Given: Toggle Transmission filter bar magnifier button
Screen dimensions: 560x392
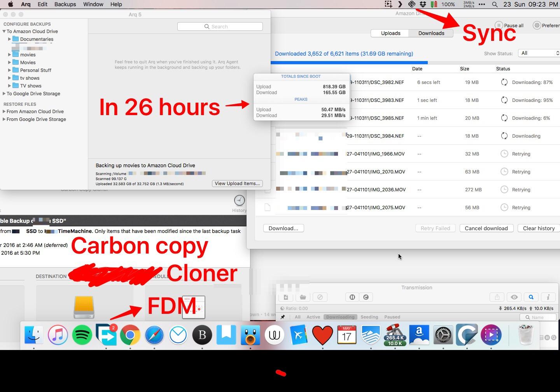Looking at the screenshot, I should coord(531,297).
